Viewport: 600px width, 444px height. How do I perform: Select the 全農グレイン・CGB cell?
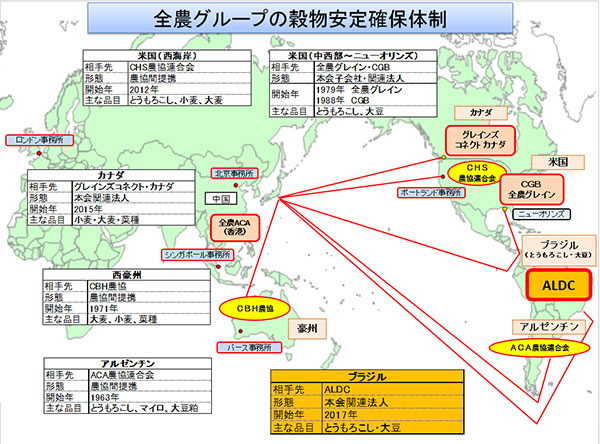click(375, 67)
